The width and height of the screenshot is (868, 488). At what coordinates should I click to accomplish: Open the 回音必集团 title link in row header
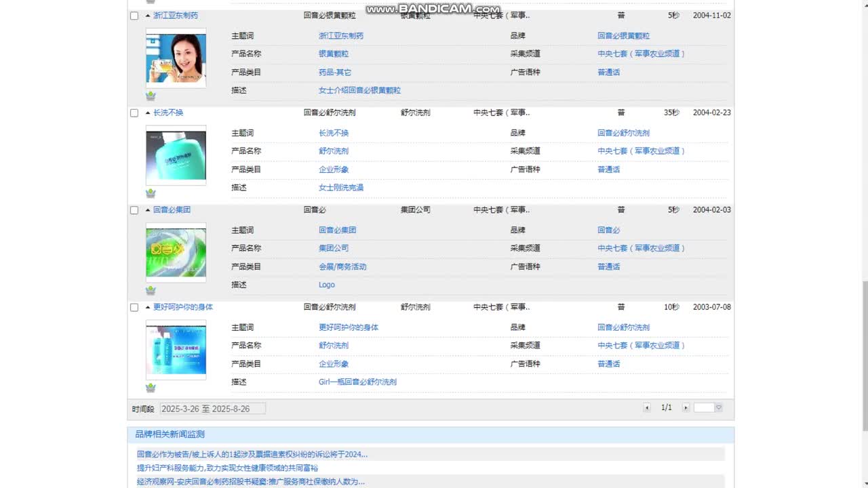tap(172, 210)
